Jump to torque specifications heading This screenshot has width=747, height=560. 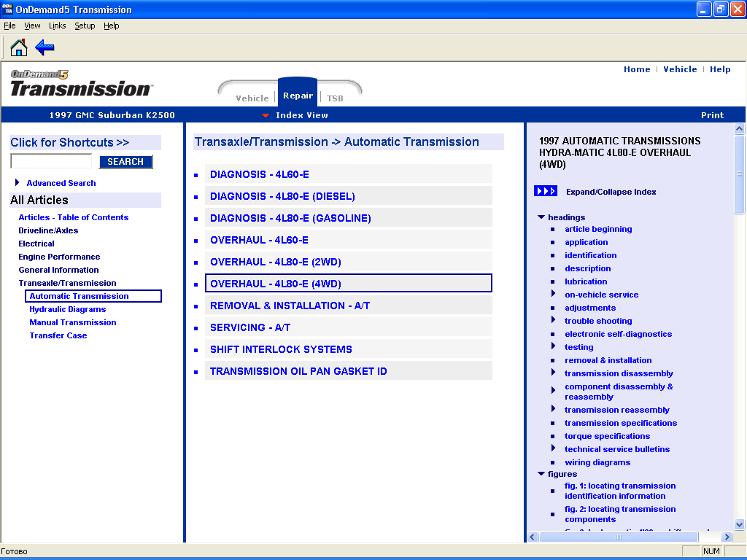point(608,436)
